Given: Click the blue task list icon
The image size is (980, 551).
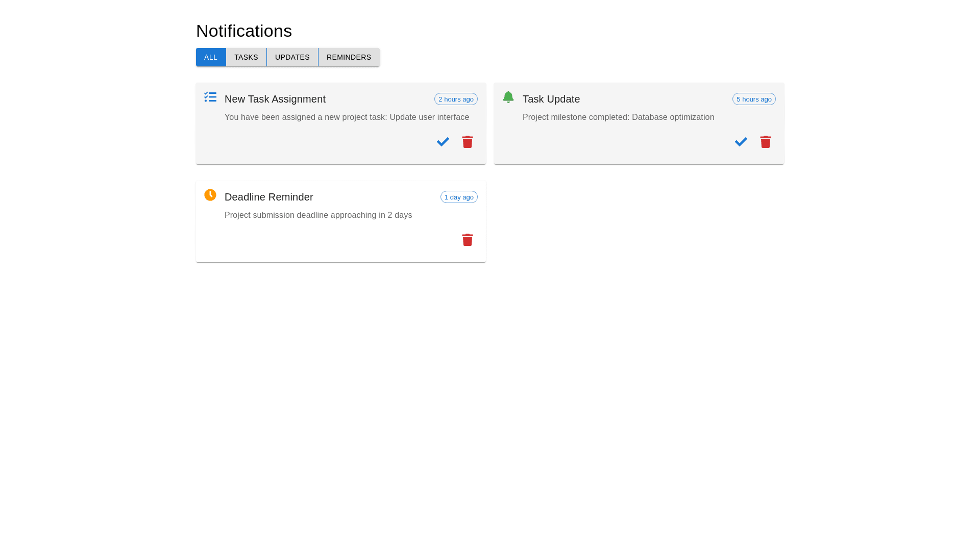Looking at the screenshot, I should coord(210,97).
